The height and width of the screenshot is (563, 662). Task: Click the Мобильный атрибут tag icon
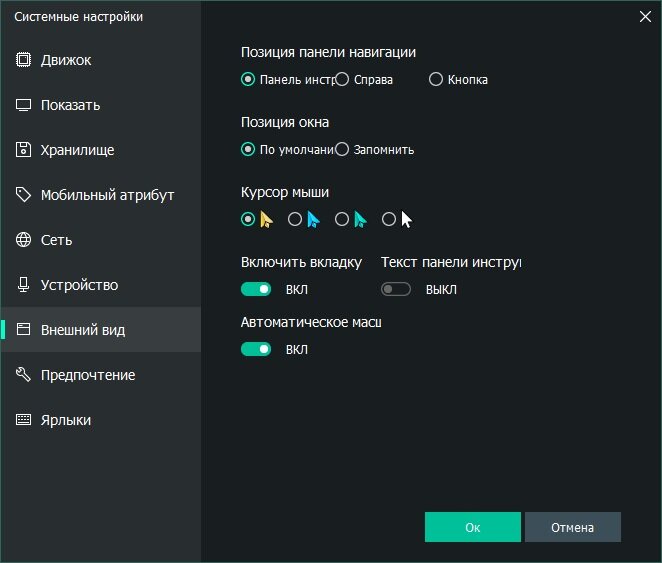[23, 195]
